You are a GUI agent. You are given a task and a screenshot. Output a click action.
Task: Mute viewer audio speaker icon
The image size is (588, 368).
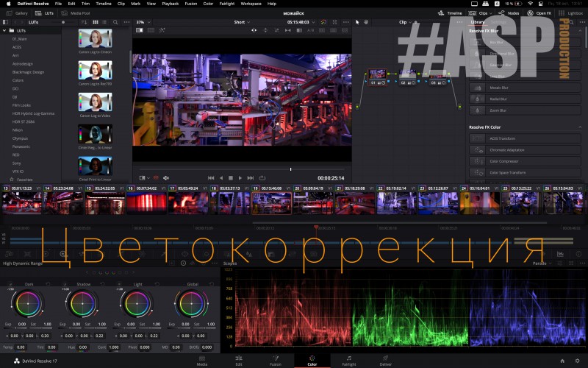click(x=166, y=178)
